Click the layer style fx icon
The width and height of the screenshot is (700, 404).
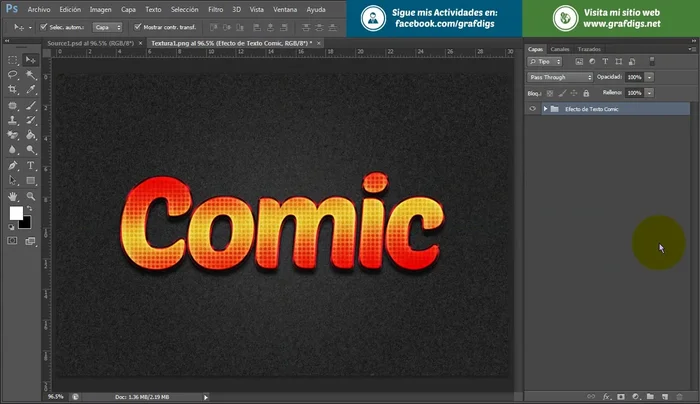tap(606, 397)
